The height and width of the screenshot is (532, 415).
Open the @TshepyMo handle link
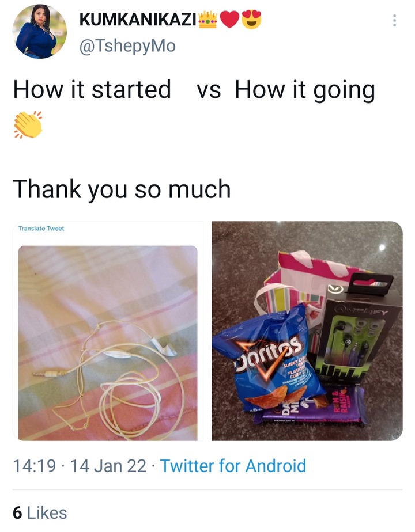128,46
